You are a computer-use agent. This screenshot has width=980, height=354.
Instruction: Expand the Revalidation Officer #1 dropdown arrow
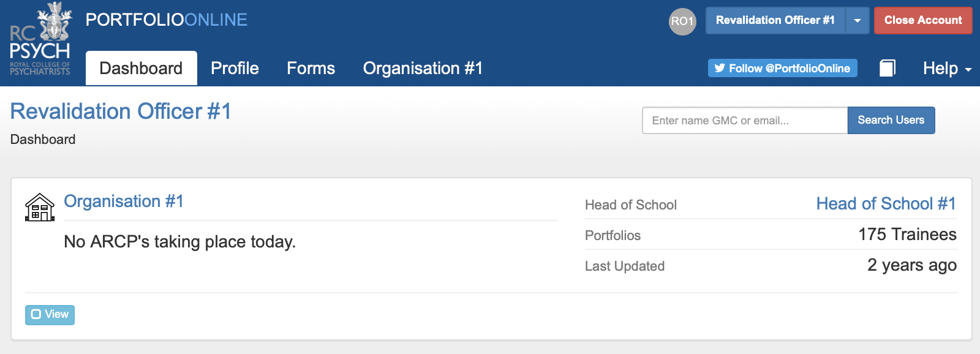click(858, 21)
